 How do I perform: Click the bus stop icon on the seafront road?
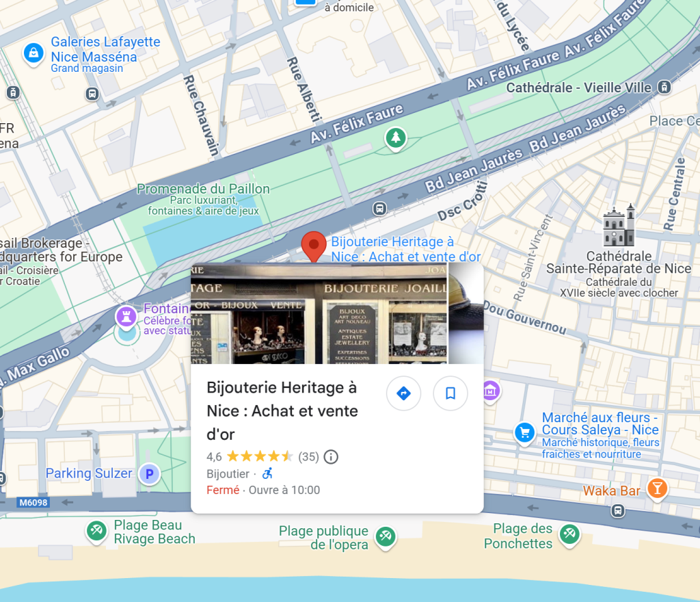click(618, 510)
